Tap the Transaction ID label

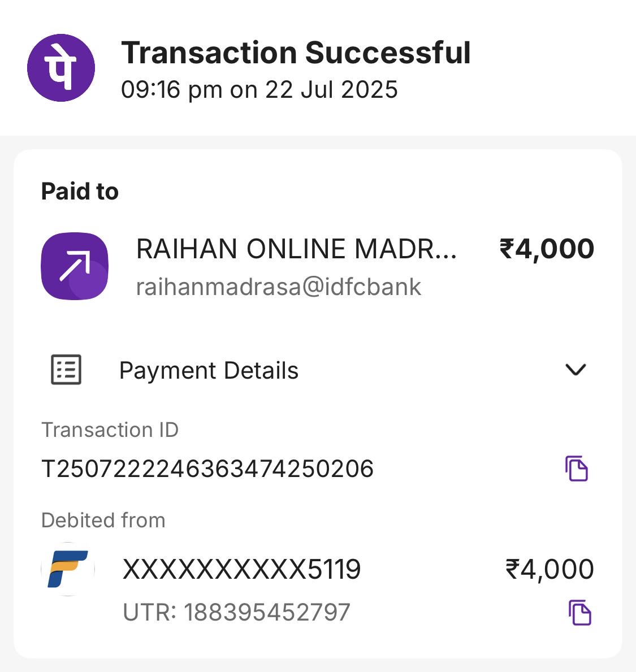110,430
